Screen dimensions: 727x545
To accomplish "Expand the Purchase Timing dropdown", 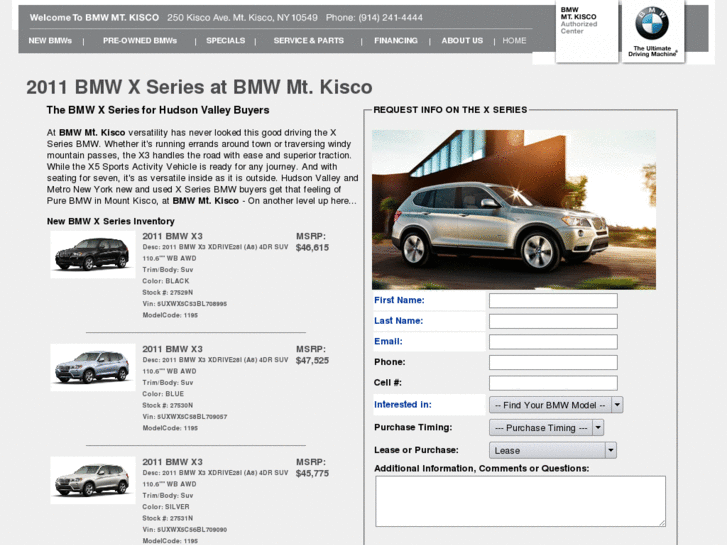I will pos(546,428).
